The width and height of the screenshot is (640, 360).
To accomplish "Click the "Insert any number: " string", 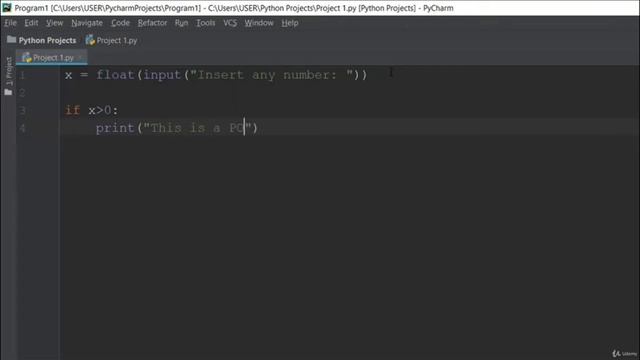I will coord(272,75).
